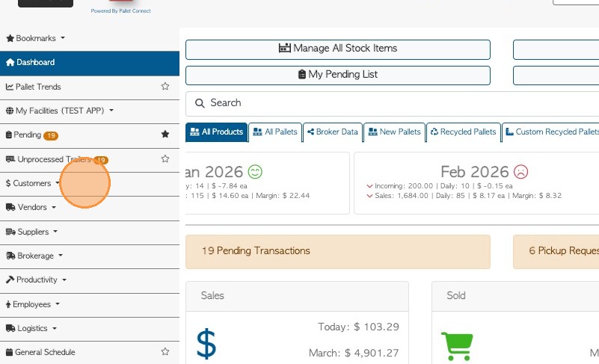
Task: Unfavorite Pending using its filled star
Action: pos(165,135)
